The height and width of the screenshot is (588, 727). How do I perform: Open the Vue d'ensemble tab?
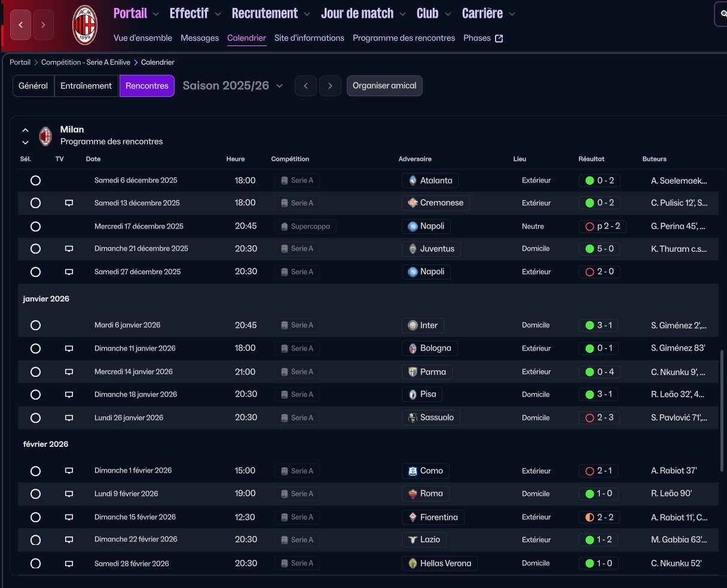pyautogui.click(x=143, y=38)
